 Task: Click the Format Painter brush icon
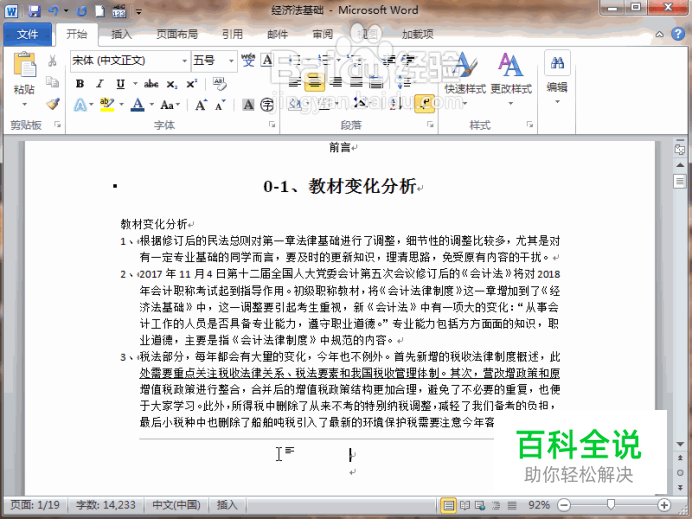click(53, 104)
